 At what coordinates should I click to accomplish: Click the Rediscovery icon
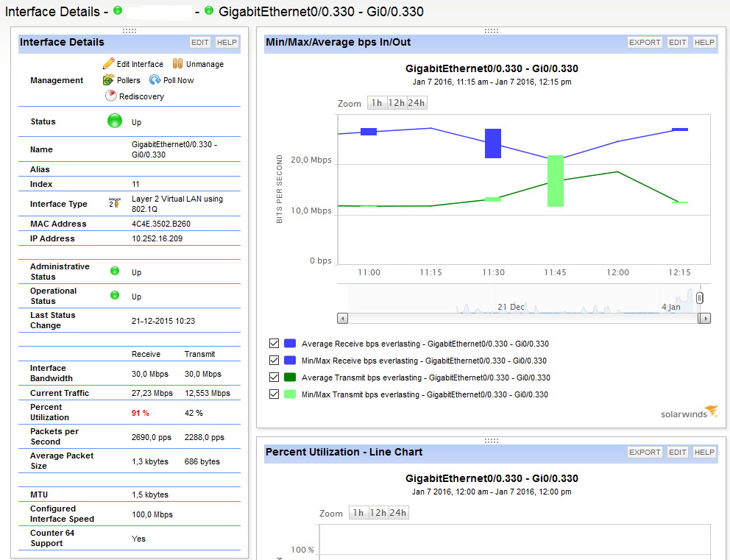[x=110, y=96]
